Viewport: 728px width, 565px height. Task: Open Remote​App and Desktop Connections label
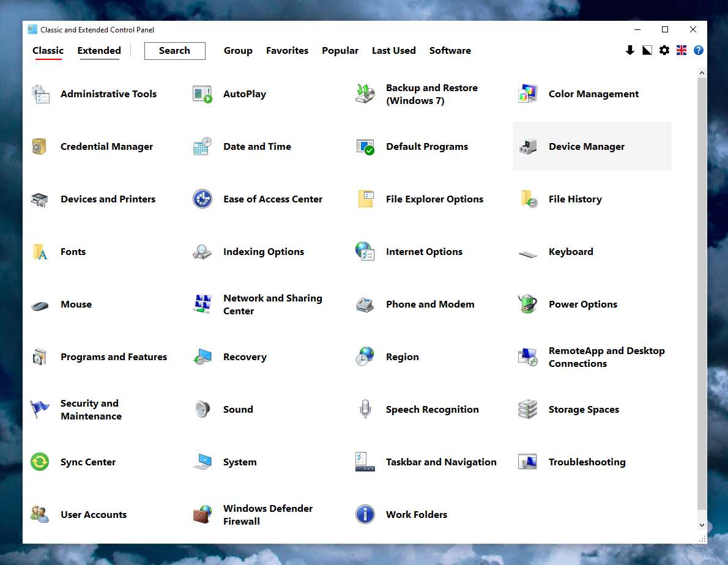pyautogui.click(x=606, y=357)
